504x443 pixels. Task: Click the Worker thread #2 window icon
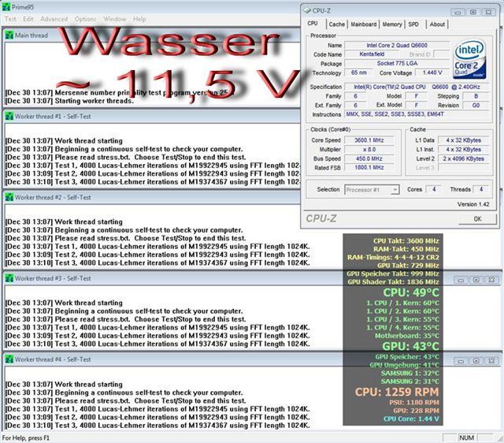[x=9, y=198]
